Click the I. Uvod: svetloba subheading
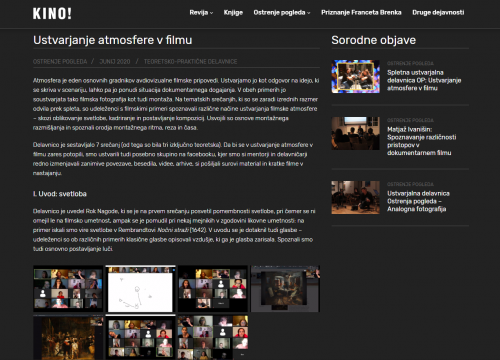 (x=60, y=194)
